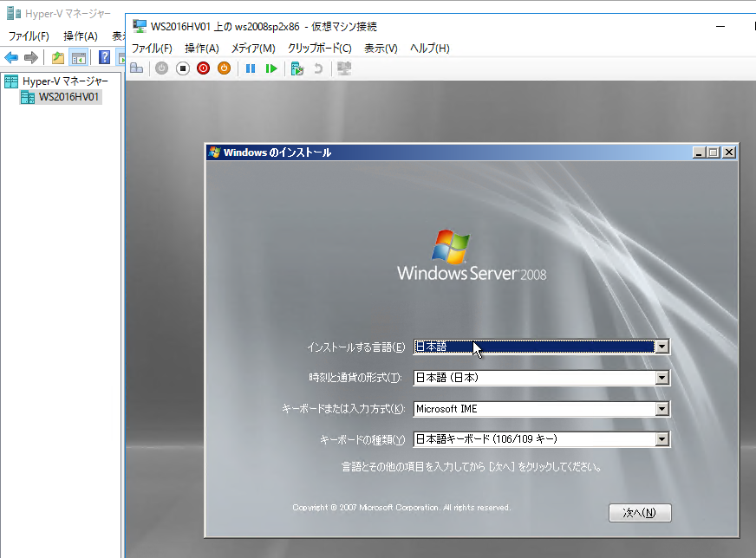
Task: Open 操作(A) menu in VM connection window
Action: [x=202, y=49]
